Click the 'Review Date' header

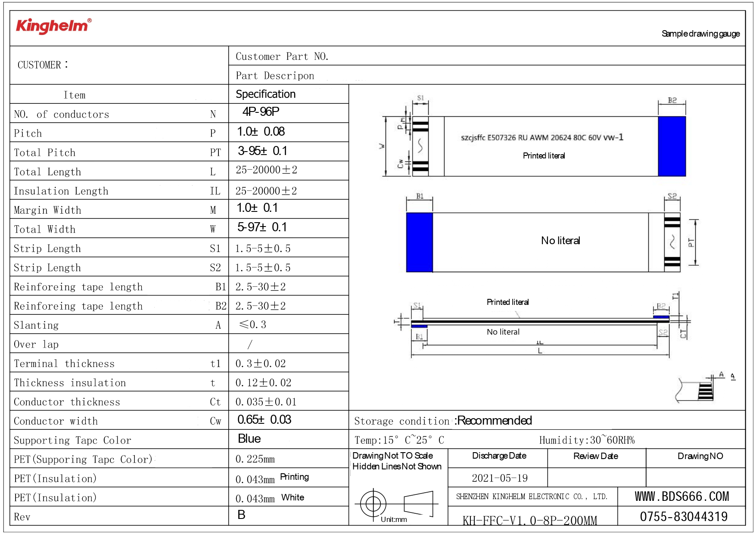(x=596, y=456)
